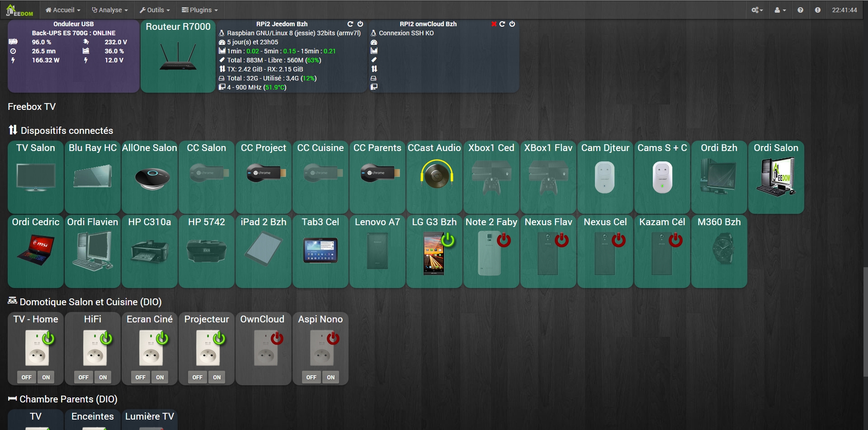Click the XBox1 Flav console icon
The height and width of the screenshot is (430, 868).
[548, 177]
